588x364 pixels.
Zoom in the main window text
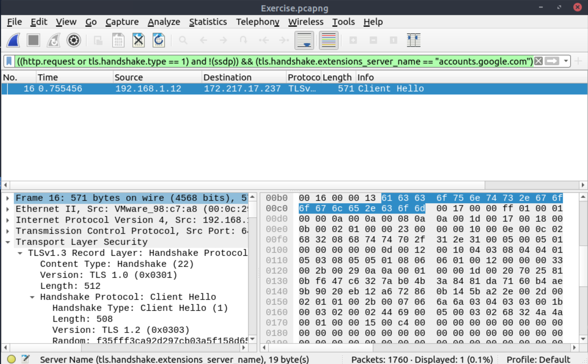pyautogui.click(x=353, y=40)
